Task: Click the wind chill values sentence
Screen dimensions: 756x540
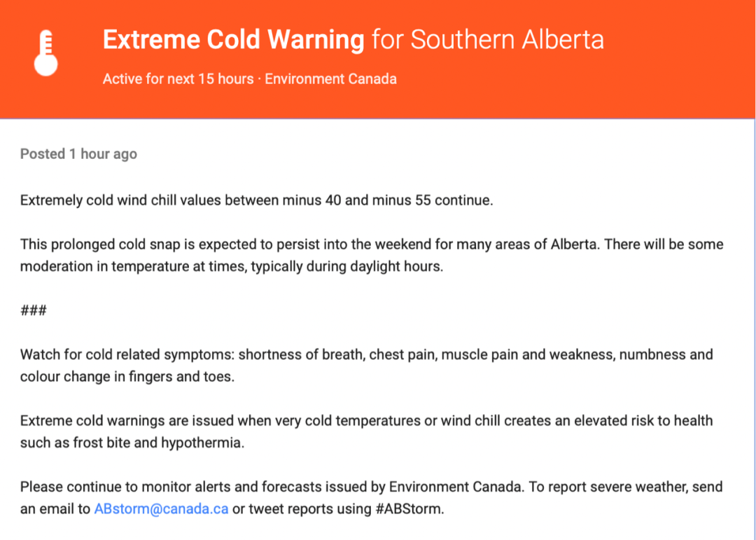Action: [x=256, y=200]
